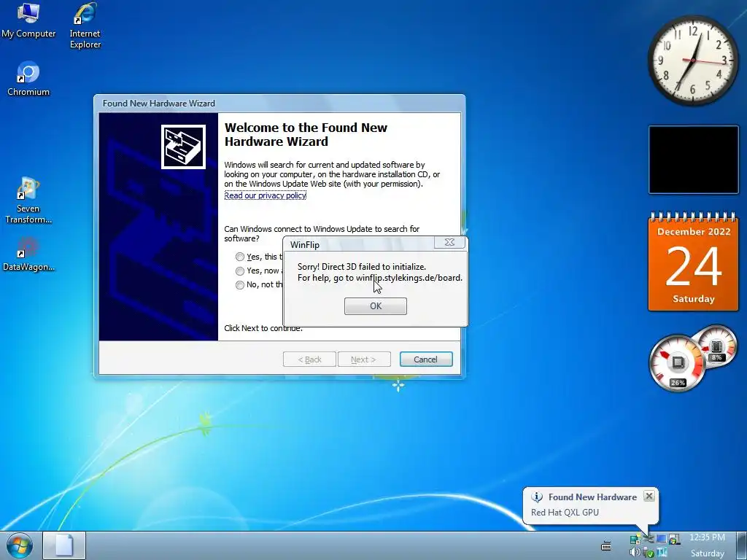Close the WinFlip dialog with X

pyautogui.click(x=449, y=242)
